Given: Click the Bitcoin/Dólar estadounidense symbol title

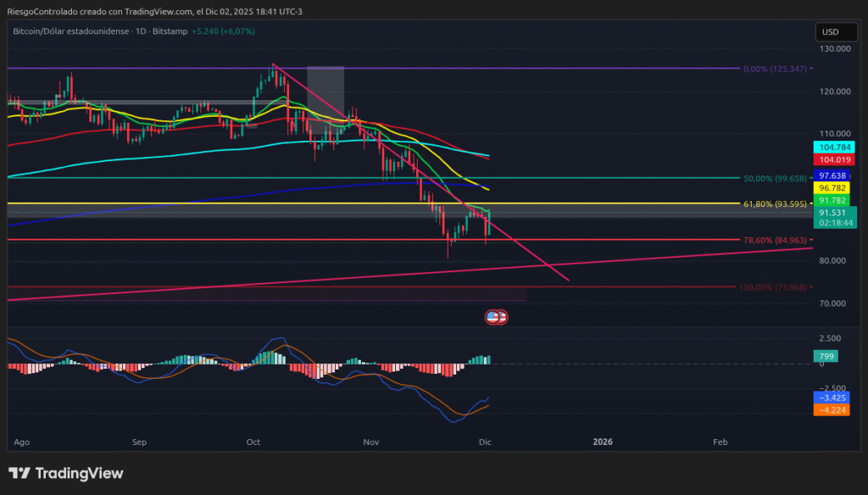Looking at the screenshot, I should [70, 31].
